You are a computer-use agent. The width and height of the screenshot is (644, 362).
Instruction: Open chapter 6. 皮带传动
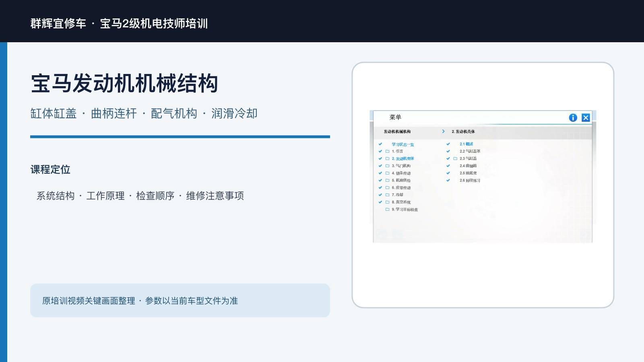coord(401,187)
